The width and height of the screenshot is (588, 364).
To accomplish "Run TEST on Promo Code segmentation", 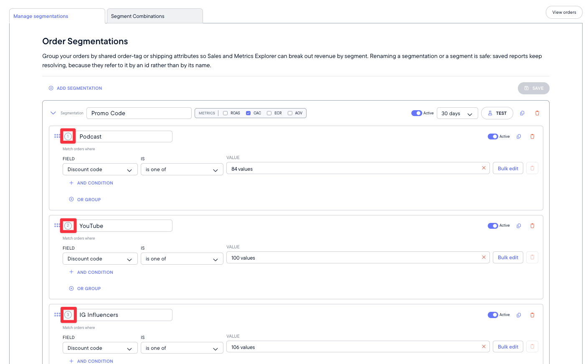I will coord(497,113).
